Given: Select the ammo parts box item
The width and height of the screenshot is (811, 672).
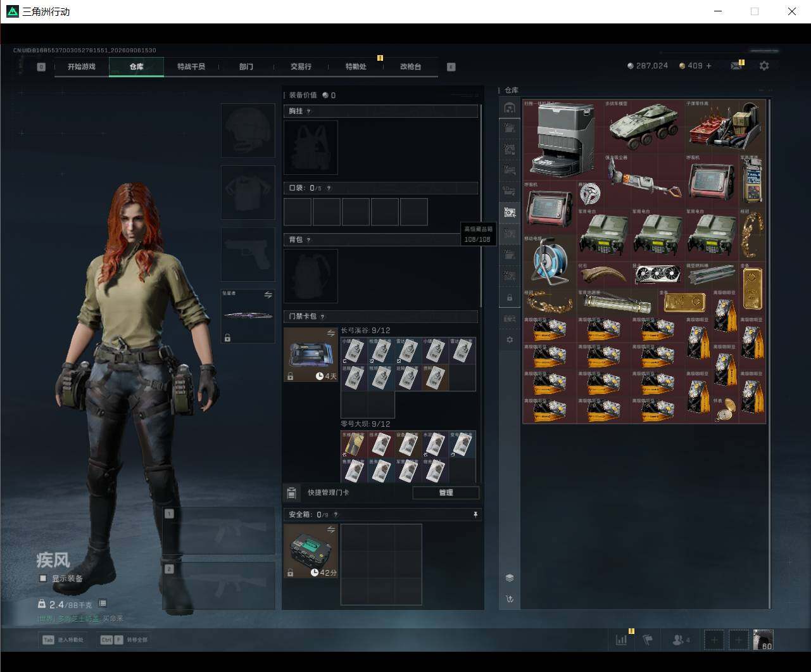Looking at the screenshot, I should (725, 127).
